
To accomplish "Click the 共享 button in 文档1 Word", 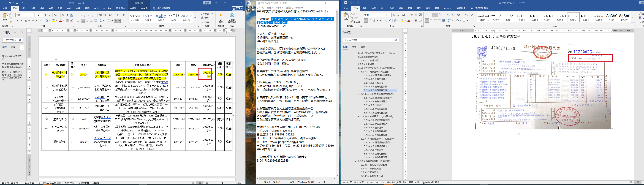I will click(x=238, y=9).
